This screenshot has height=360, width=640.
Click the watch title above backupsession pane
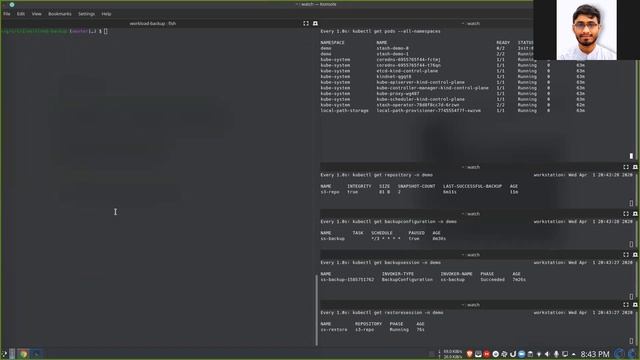click(x=471, y=255)
